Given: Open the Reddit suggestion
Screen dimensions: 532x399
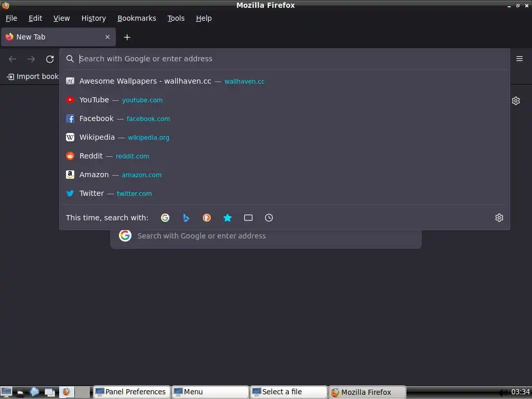Looking at the screenshot, I should [284, 156].
